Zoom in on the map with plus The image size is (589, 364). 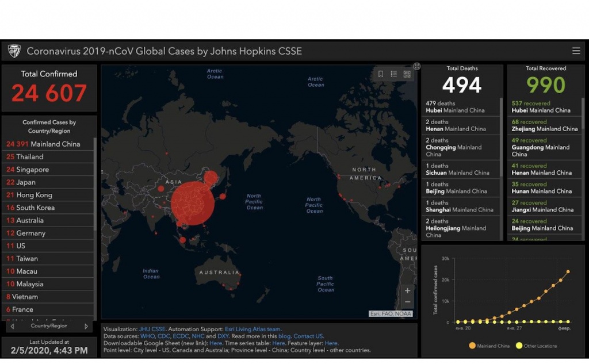407,290
